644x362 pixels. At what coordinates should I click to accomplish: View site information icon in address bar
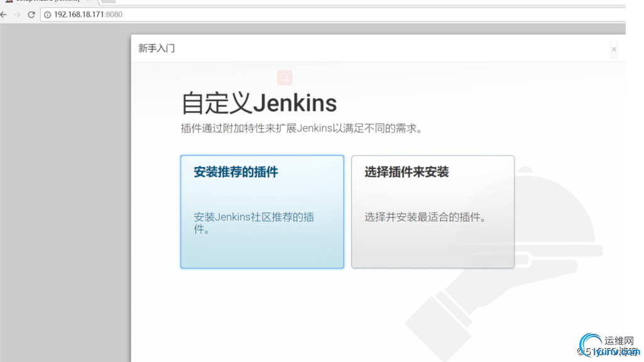coord(48,15)
